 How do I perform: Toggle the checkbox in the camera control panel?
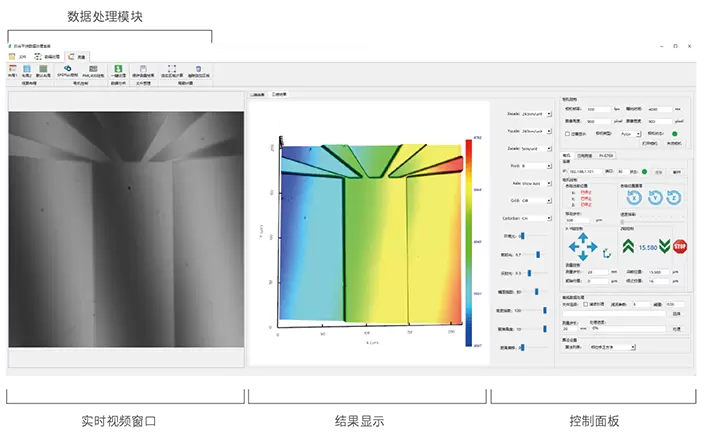tap(567, 133)
